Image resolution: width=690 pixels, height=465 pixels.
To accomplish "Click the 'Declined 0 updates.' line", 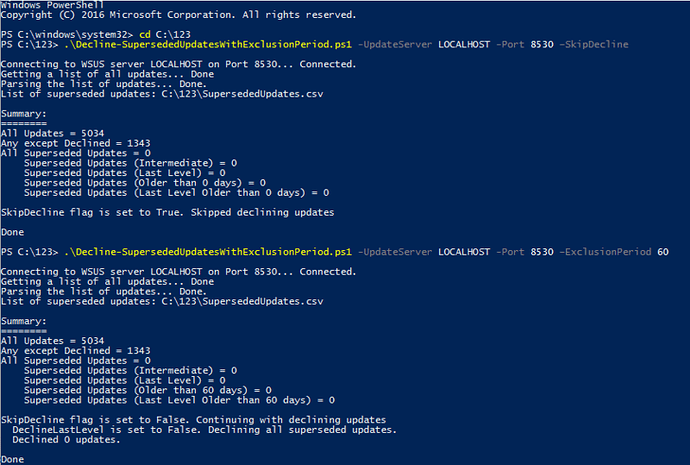I will (66, 440).
